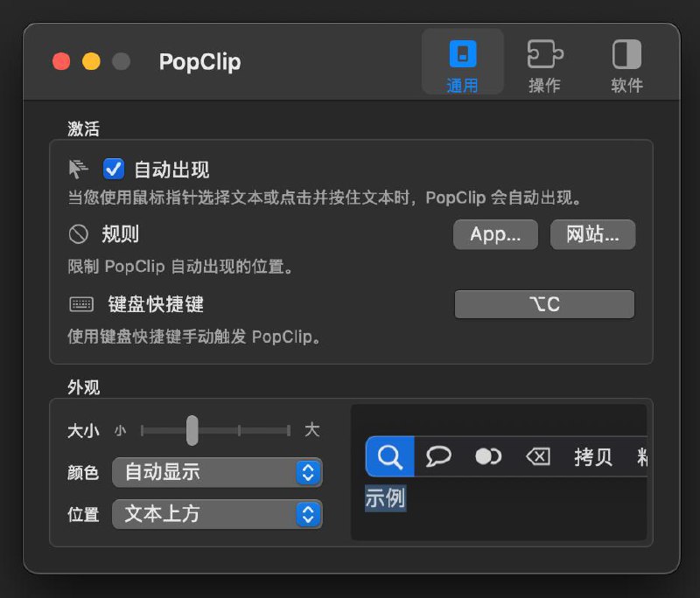
Task: Click the toggle-circles icon in preview
Action: [x=488, y=456]
